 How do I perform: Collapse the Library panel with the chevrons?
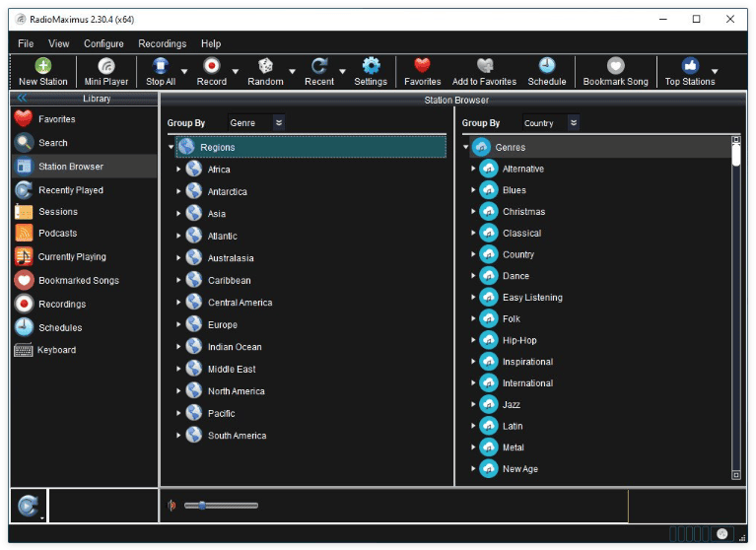[x=22, y=99]
